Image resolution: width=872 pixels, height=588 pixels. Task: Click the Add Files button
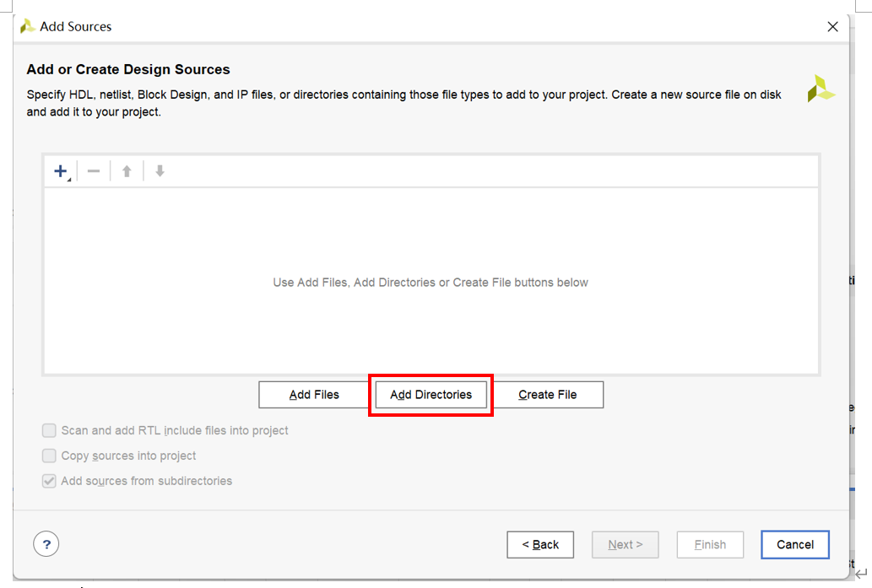click(314, 394)
